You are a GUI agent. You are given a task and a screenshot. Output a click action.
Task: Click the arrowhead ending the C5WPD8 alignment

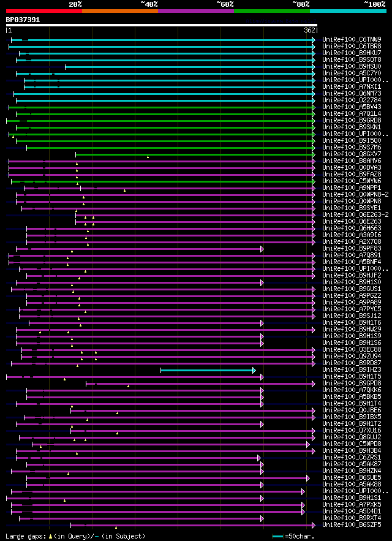click(x=308, y=444)
